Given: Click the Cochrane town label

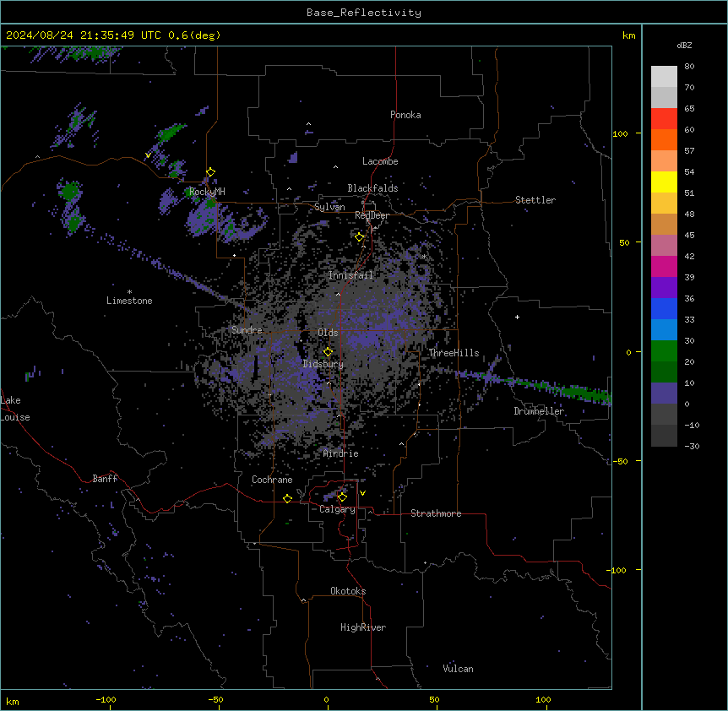Looking at the screenshot, I should pos(272,480).
